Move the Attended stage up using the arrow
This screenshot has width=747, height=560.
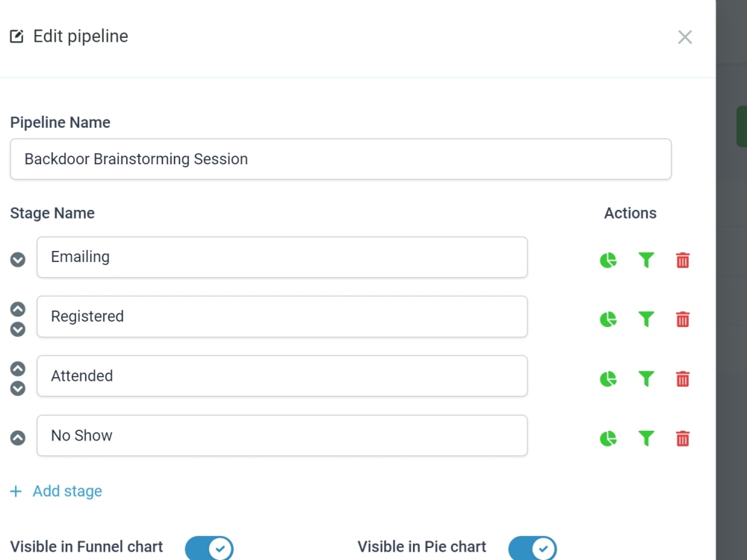(x=17, y=367)
